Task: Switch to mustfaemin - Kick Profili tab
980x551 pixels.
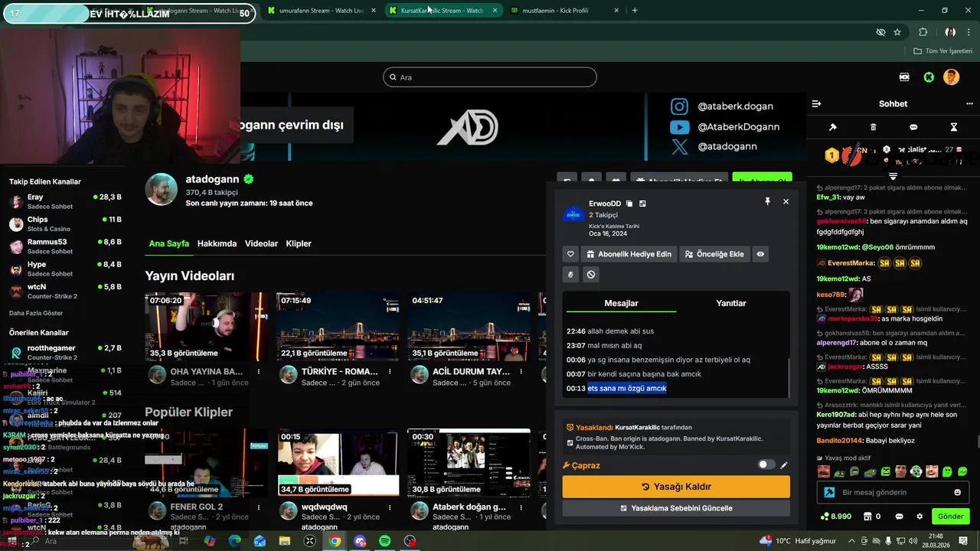Action: pos(564,11)
